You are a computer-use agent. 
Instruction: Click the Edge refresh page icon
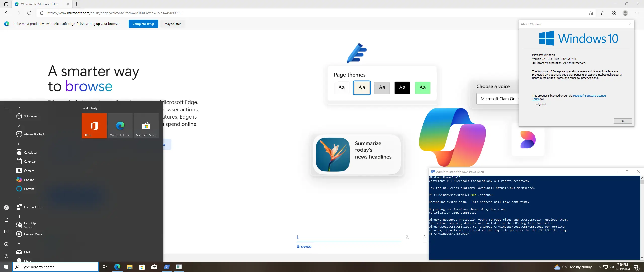[29, 13]
